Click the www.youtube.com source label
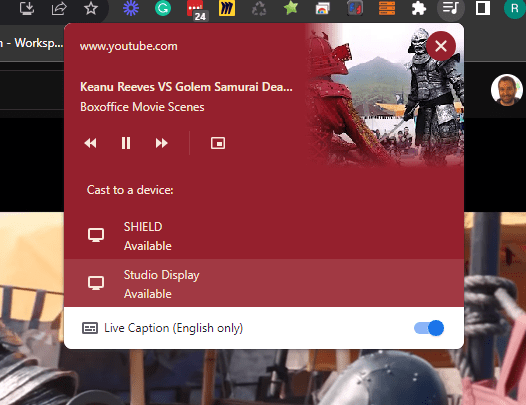This screenshot has height=405, width=526. click(x=128, y=46)
